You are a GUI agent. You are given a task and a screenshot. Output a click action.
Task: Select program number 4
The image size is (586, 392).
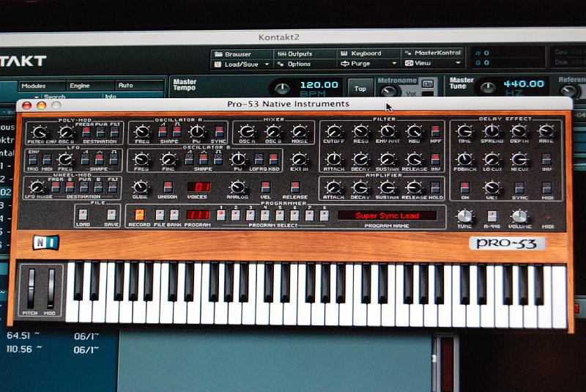(265, 215)
